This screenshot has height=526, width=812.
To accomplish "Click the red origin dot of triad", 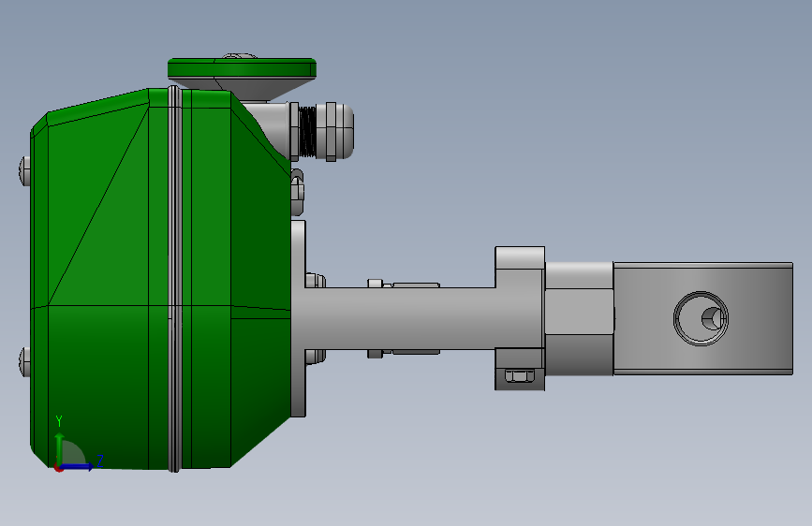I will (59, 468).
